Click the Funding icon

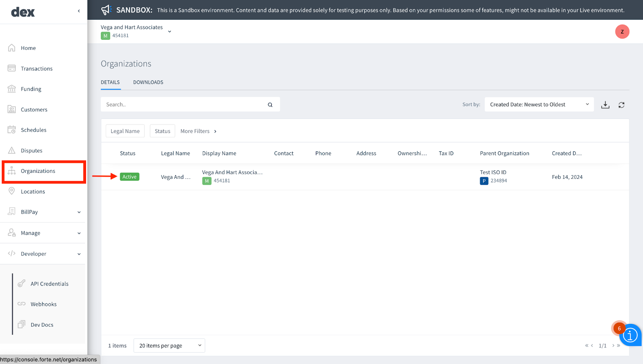point(12,89)
